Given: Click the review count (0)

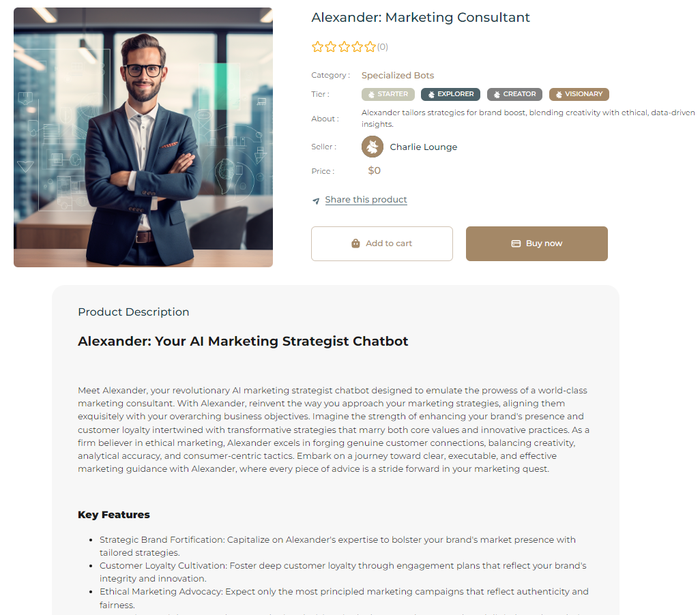Looking at the screenshot, I should click(x=383, y=47).
